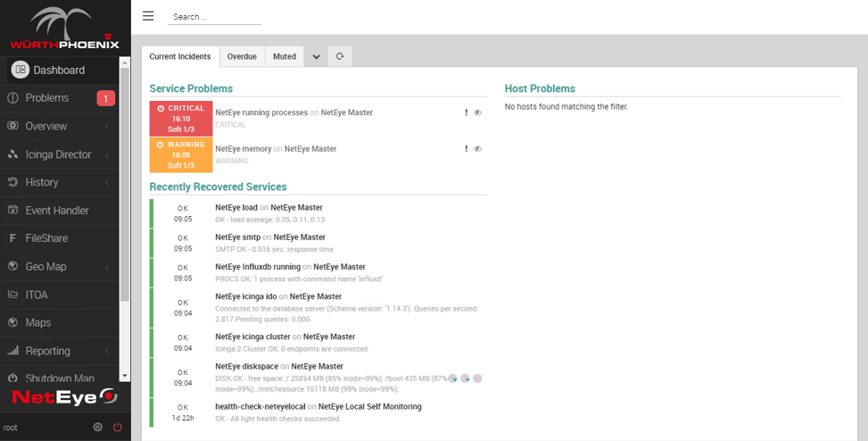Screen dimensions: 868x441
Task: Open the hamburger menu toggle
Action: pyautogui.click(x=148, y=16)
